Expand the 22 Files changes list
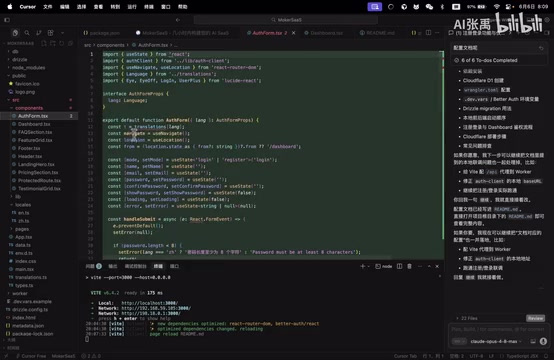The height and width of the screenshot is (360, 554). (467, 318)
